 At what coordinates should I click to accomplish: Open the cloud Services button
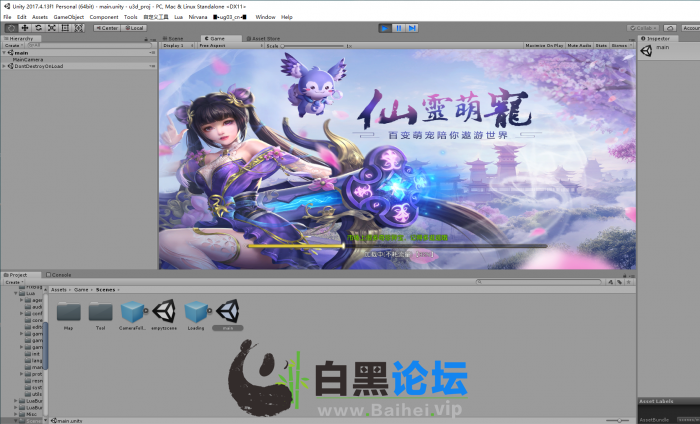[670, 28]
